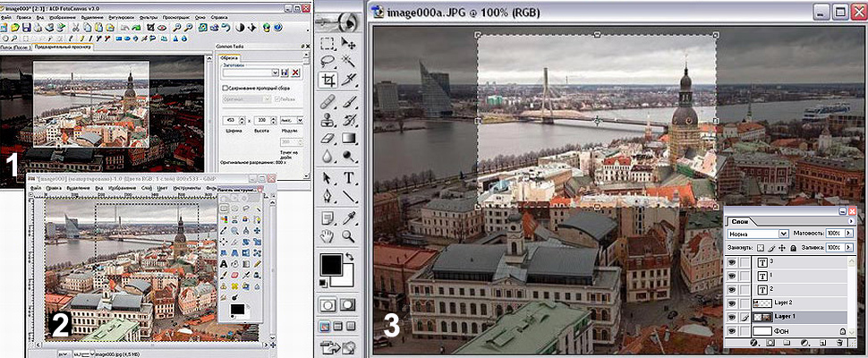Open the units dropdown in FotoCanvas crop panel
Image resolution: width=868 pixels, height=358 pixels.
pos(300,120)
